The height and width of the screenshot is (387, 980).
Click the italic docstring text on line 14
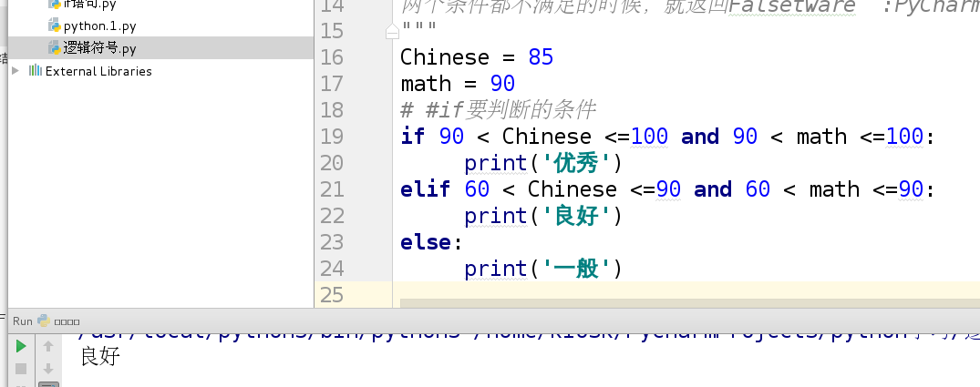[690, 6]
